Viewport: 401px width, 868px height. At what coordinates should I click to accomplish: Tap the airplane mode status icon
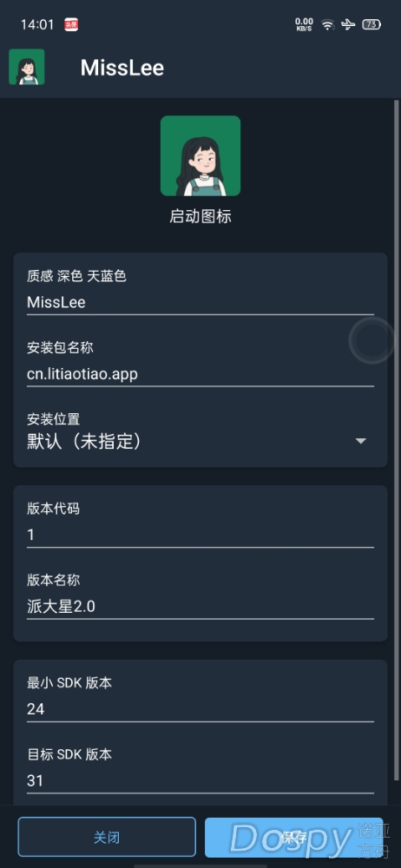[348, 24]
